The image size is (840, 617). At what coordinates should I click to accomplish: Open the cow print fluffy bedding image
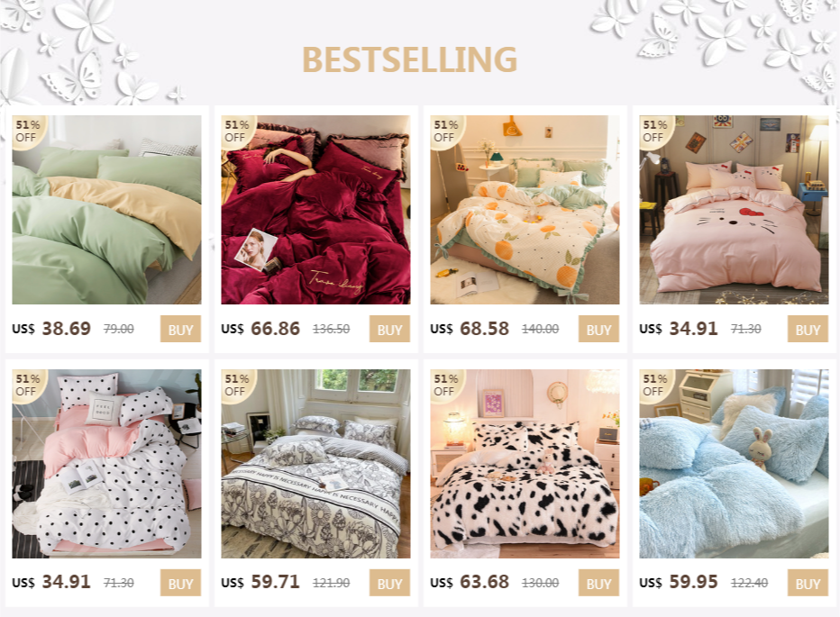coord(525,463)
